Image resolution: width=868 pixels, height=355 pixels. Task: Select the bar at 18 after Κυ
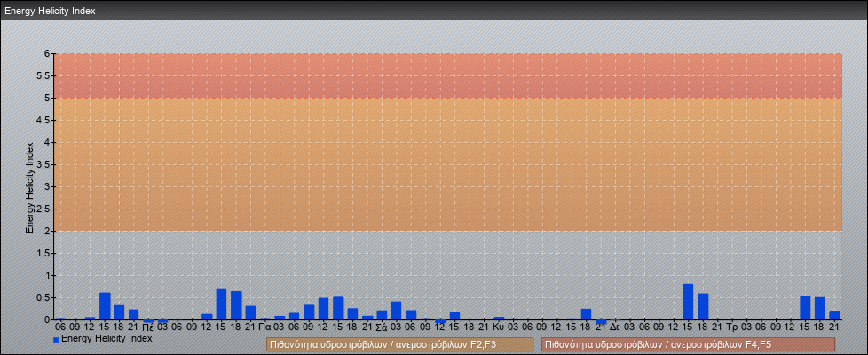point(587,314)
